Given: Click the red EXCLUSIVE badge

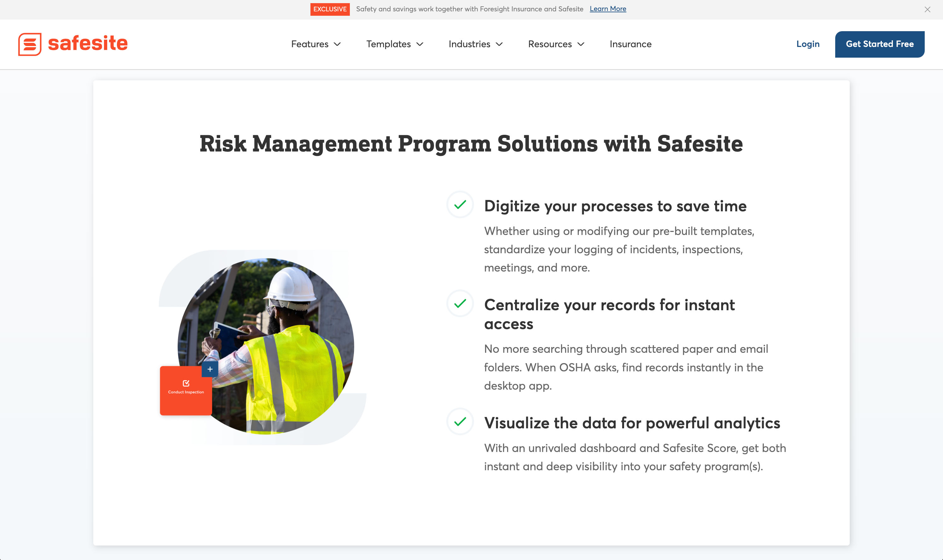Looking at the screenshot, I should click(330, 9).
